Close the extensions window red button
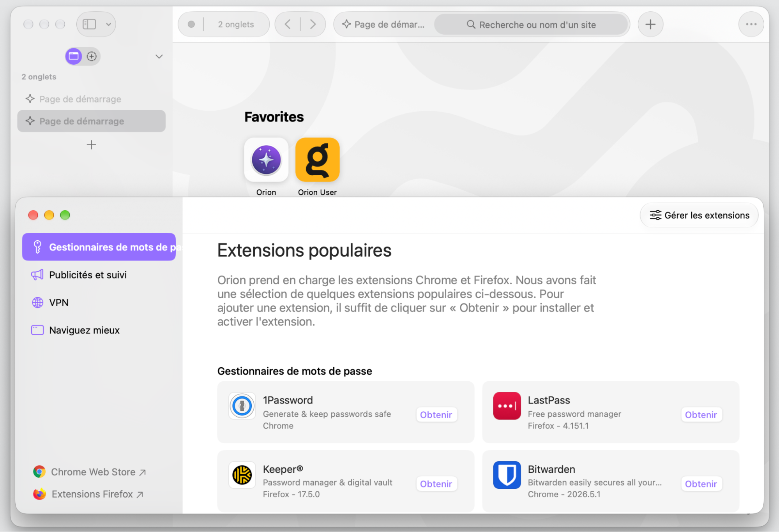This screenshot has width=779, height=532. [x=33, y=215]
